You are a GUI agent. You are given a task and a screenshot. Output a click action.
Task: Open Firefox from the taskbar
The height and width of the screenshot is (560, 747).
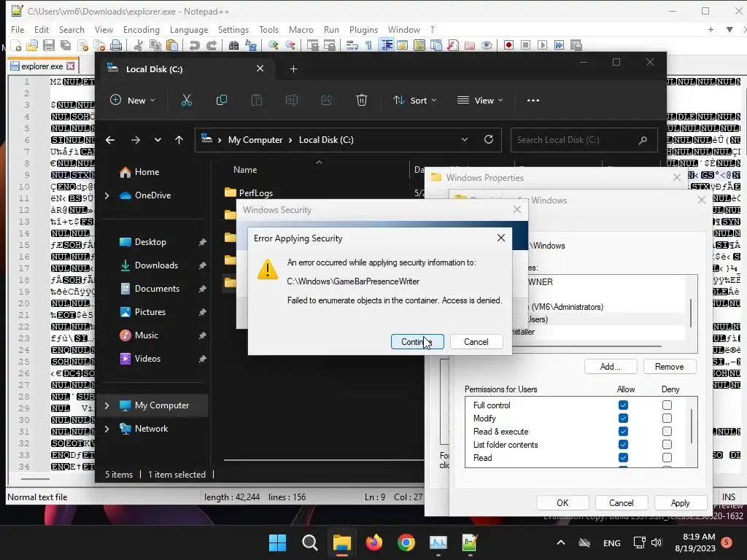pos(374,542)
